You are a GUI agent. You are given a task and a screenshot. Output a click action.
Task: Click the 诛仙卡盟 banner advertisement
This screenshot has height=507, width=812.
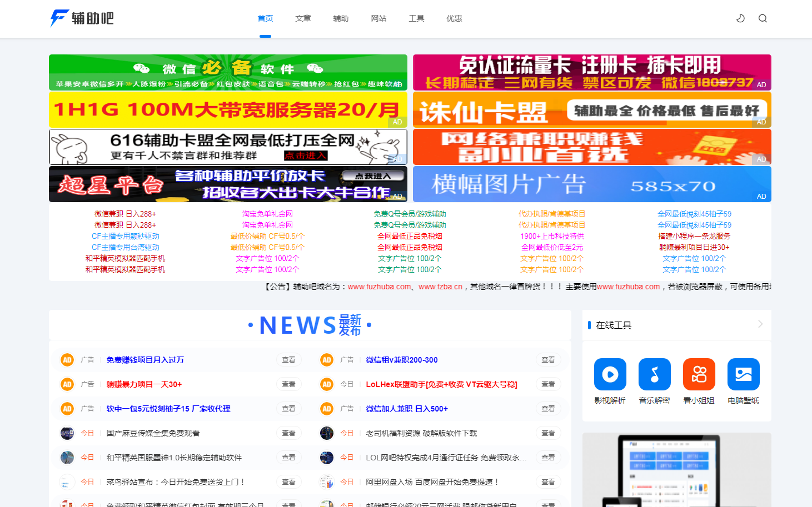click(x=592, y=110)
